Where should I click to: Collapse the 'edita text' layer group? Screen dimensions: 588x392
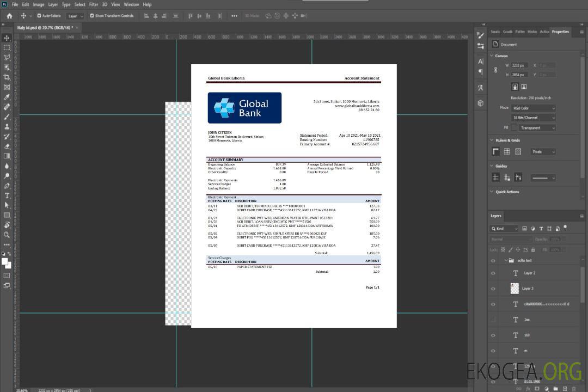pyautogui.click(x=505, y=261)
